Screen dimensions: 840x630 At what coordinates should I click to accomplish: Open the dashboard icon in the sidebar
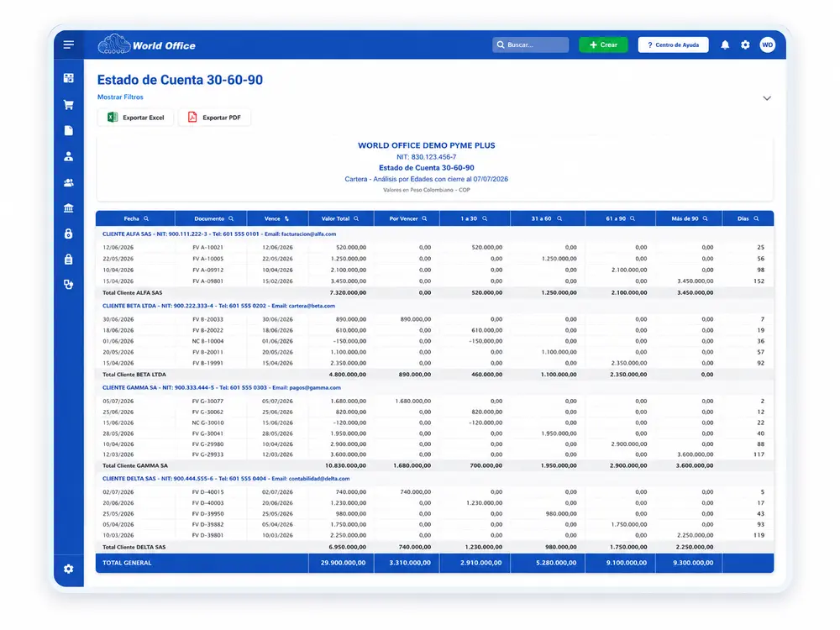coord(69,78)
